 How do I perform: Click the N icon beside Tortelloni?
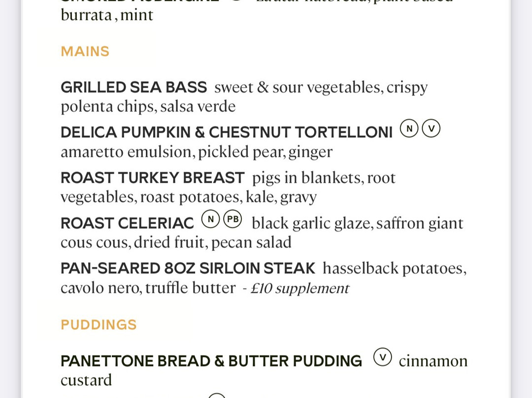[409, 129]
